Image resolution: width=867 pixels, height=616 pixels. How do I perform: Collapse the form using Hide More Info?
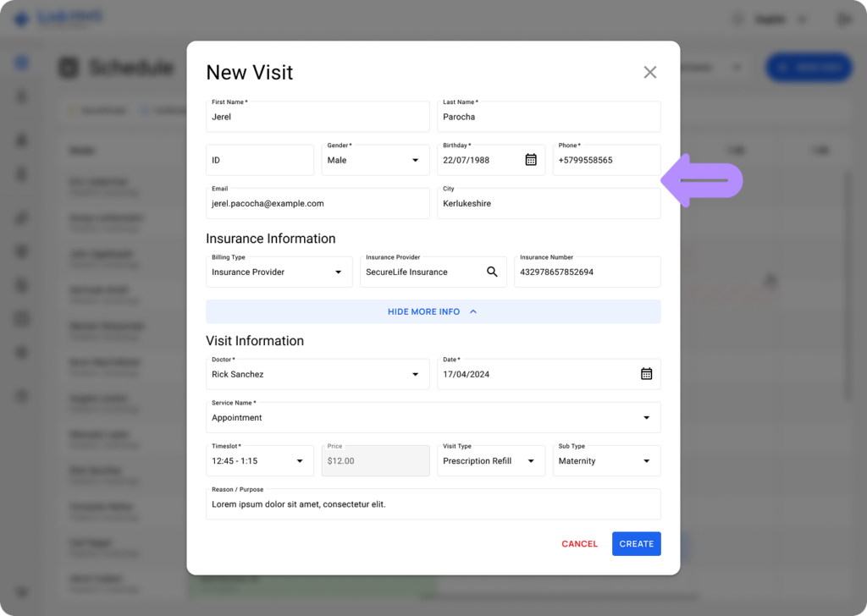tap(433, 311)
